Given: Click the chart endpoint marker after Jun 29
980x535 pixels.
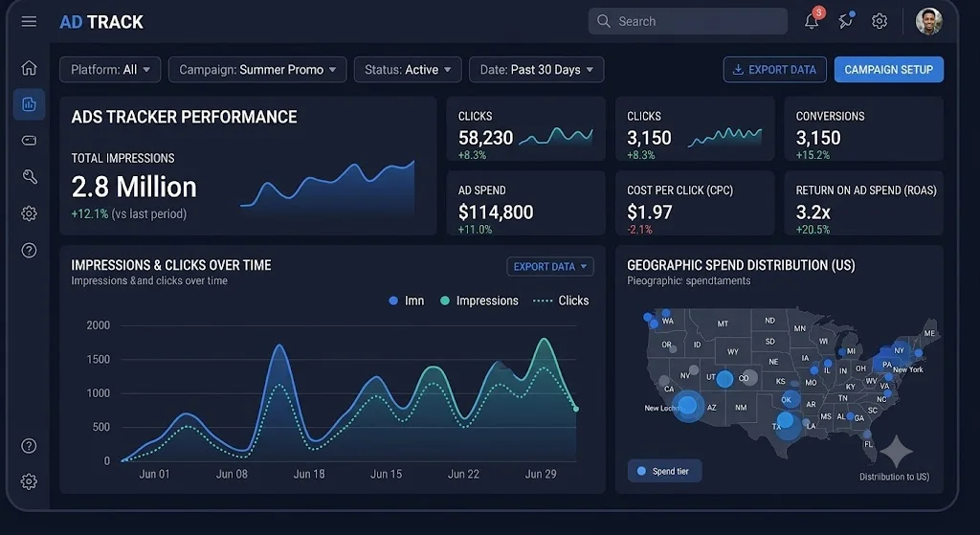Looking at the screenshot, I should click(x=575, y=409).
